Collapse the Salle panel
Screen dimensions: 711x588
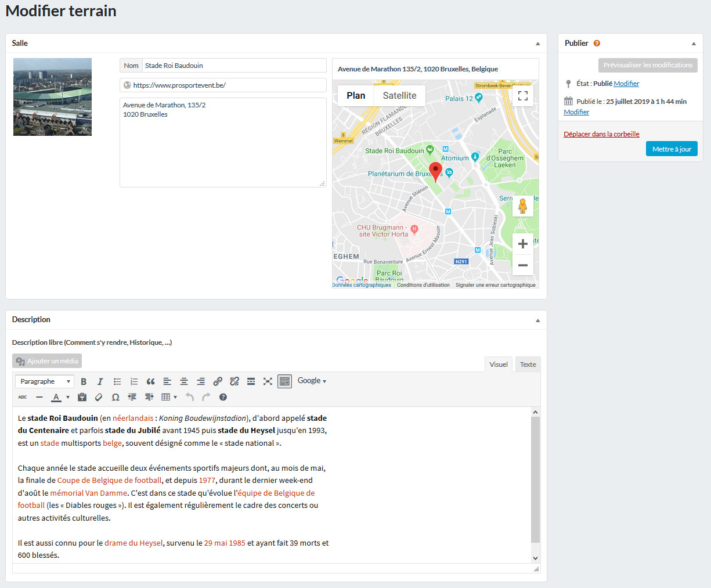tap(537, 44)
